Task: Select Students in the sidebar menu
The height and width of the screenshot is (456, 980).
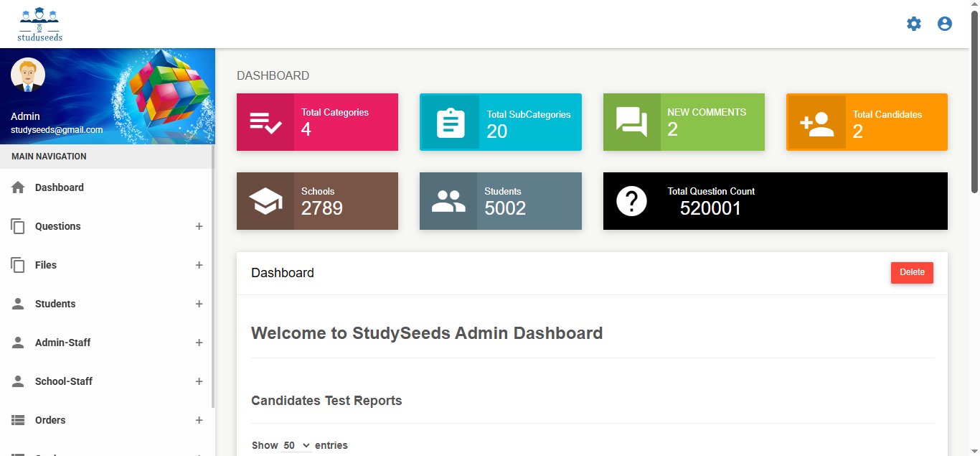Action: point(55,304)
